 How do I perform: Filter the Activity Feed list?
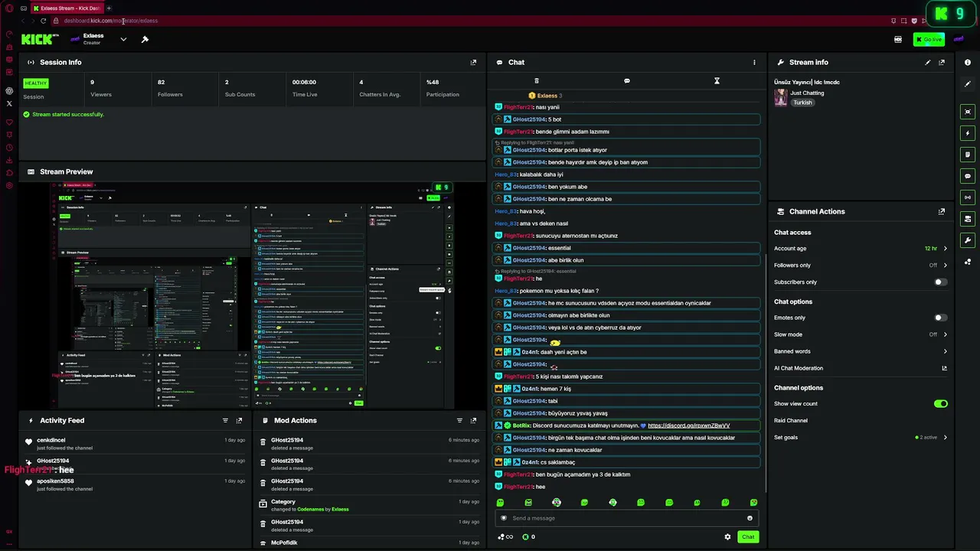225,420
